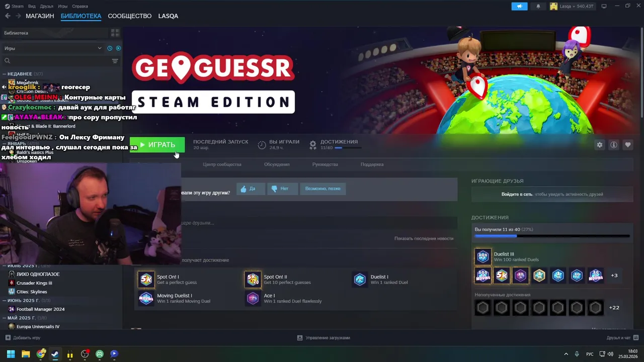Open the Ace I achievement icon

(253, 298)
